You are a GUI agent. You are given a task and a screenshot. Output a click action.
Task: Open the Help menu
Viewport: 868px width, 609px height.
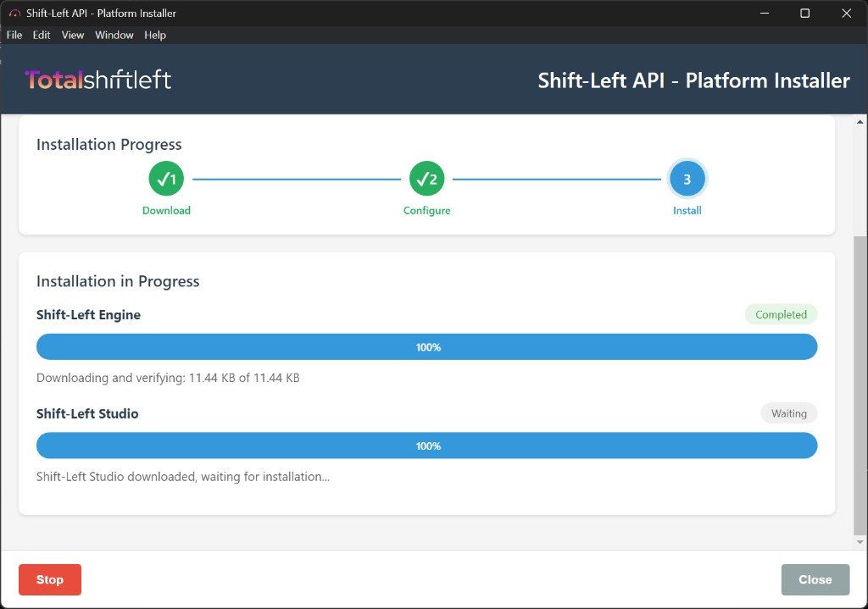(x=155, y=35)
